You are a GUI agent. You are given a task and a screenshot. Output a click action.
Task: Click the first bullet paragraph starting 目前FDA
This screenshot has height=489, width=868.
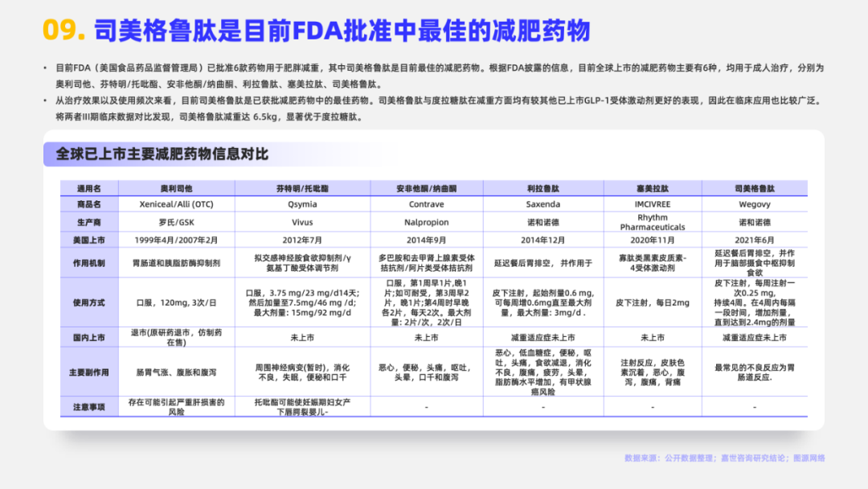pos(440,76)
